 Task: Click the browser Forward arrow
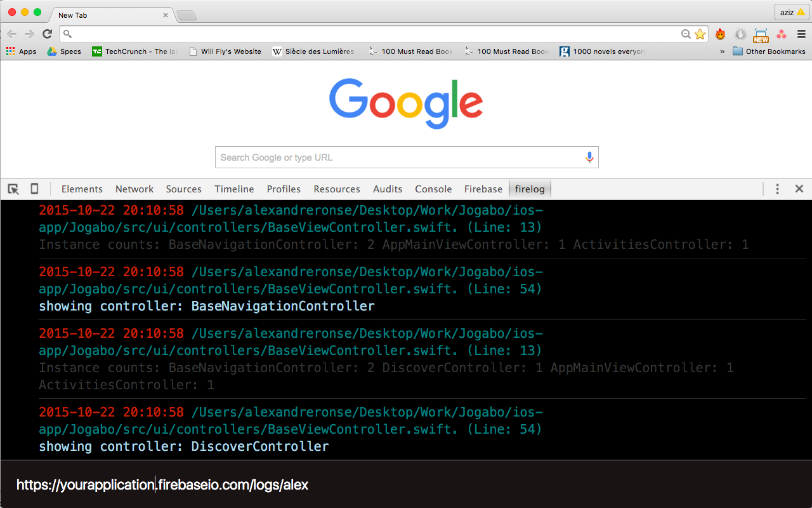(29, 34)
